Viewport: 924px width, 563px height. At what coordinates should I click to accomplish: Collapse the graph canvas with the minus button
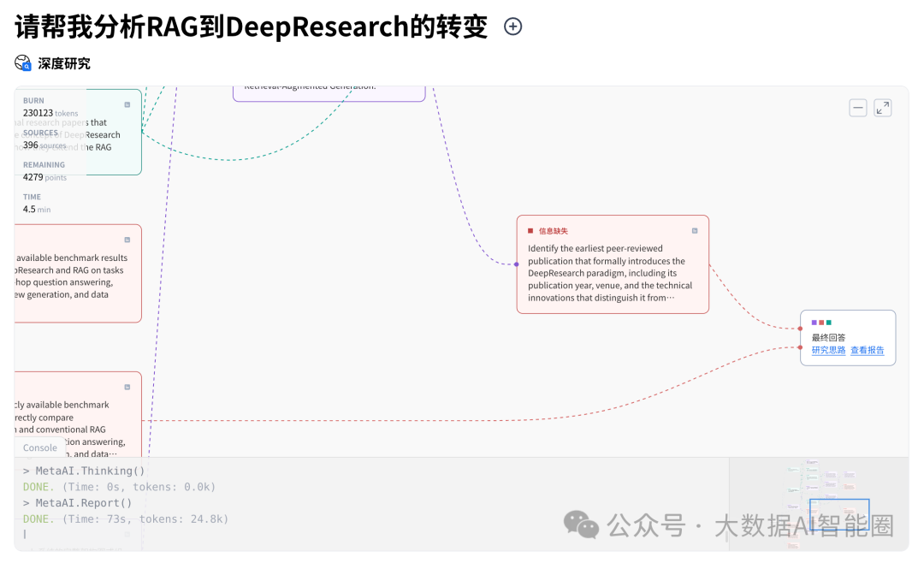click(x=858, y=108)
